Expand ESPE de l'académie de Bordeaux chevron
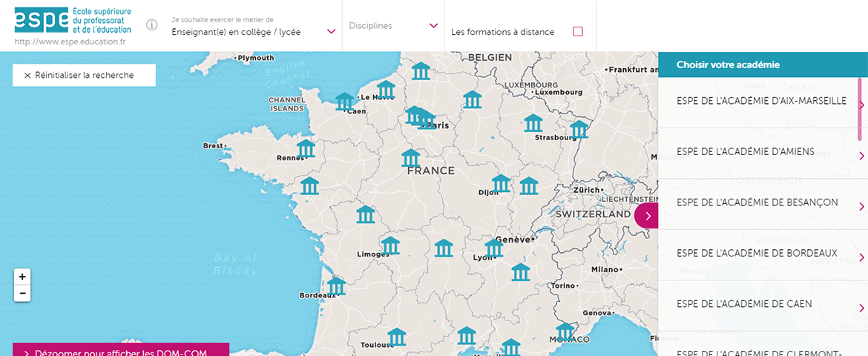868x356 pixels. [x=861, y=257]
